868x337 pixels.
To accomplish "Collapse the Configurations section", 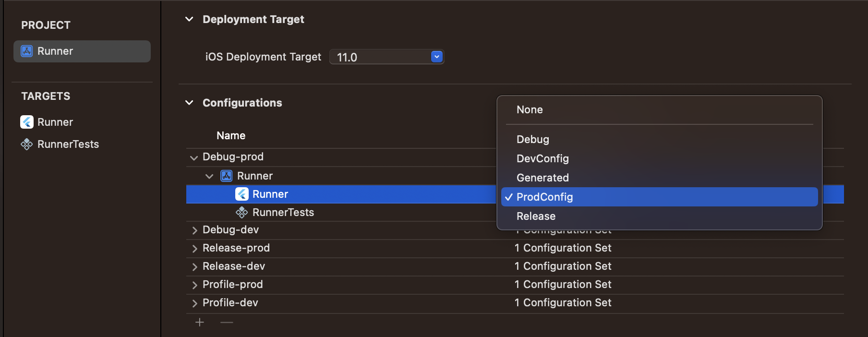I will [x=189, y=103].
